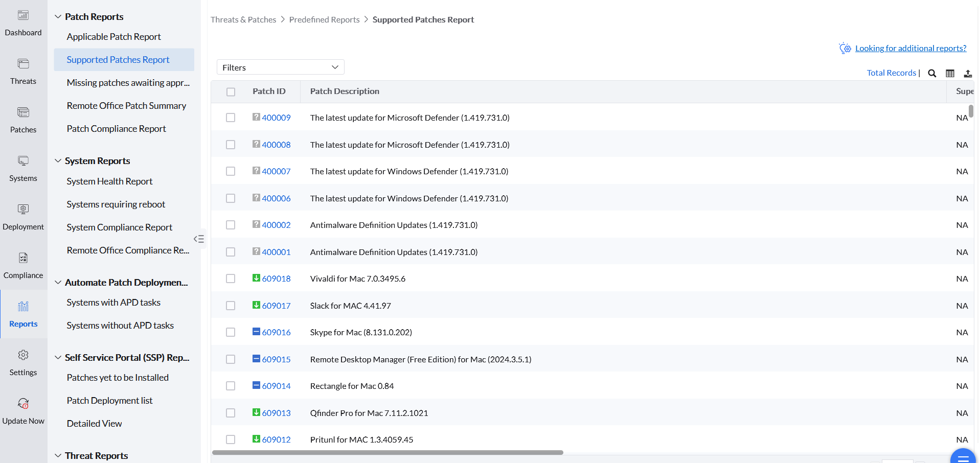980x463 pixels.
Task: Open the Dashboard sidebar icon
Action: (x=23, y=16)
